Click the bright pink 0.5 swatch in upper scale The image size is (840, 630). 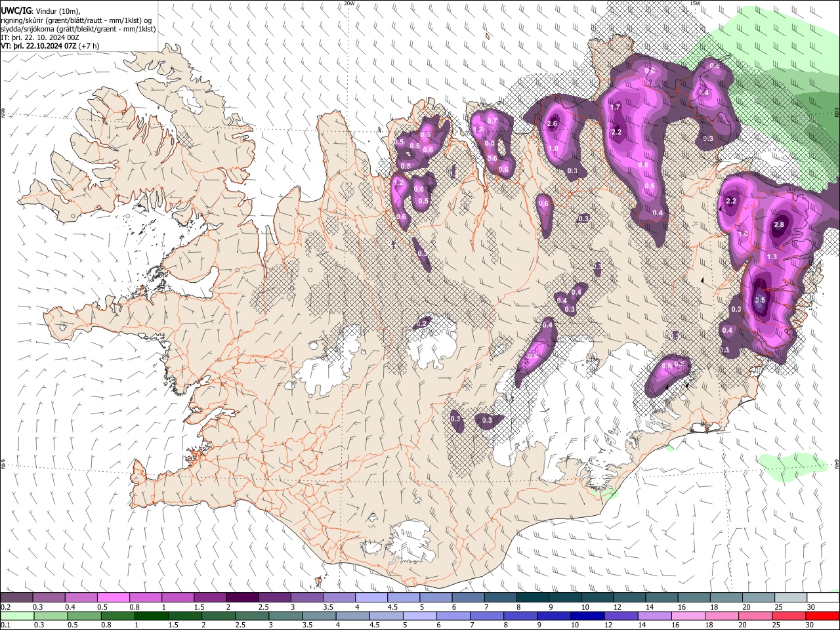[x=113, y=598]
